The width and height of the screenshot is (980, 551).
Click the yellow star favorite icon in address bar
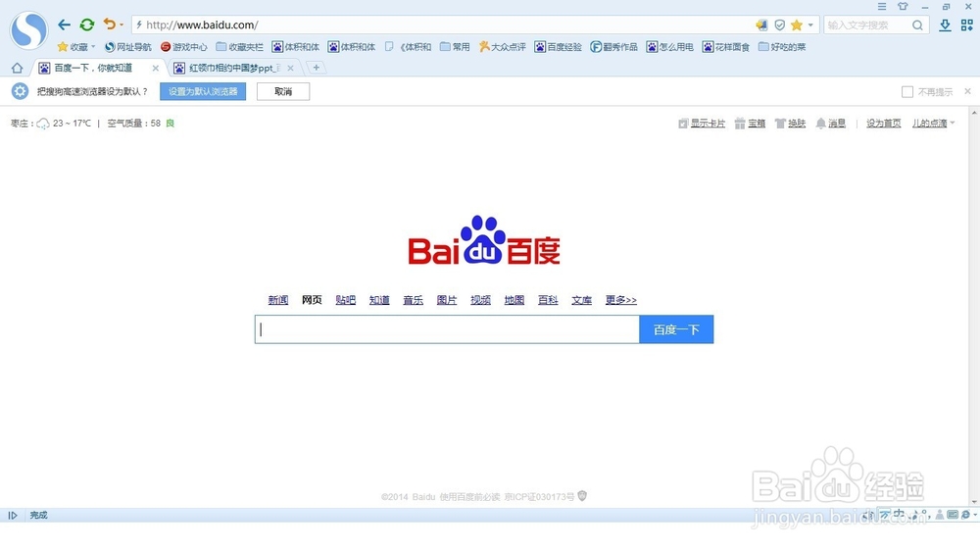click(796, 25)
